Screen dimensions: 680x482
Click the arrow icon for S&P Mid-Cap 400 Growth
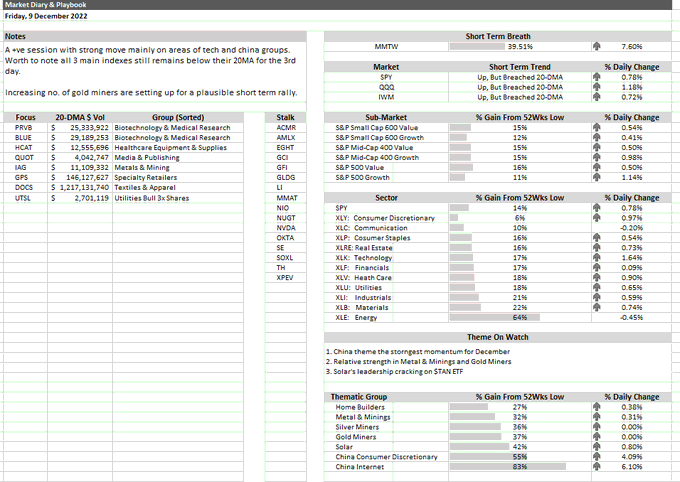[597, 157]
